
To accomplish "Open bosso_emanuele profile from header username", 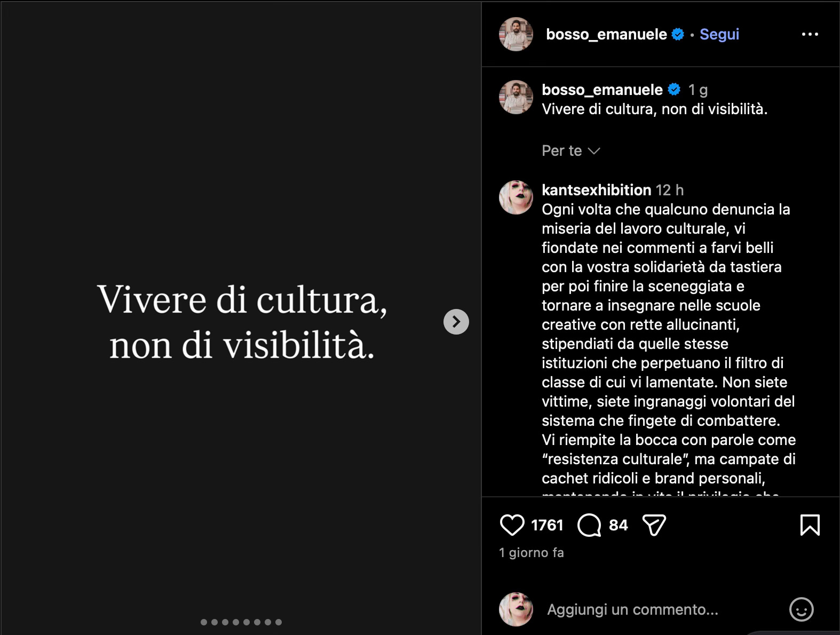I will pyautogui.click(x=606, y=34).
